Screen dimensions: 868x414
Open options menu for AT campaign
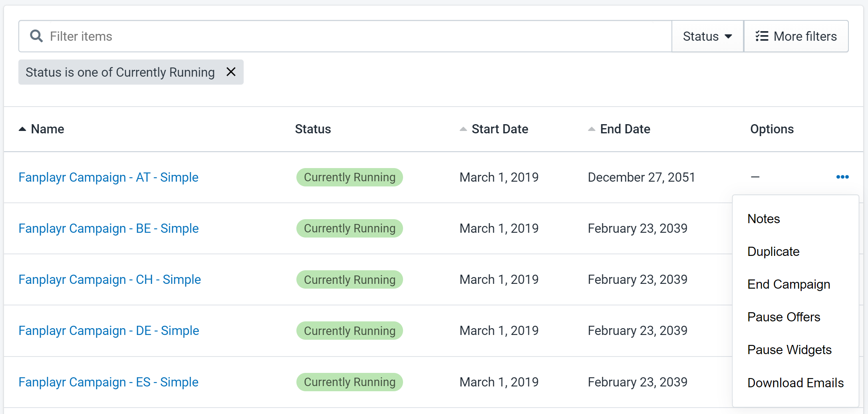coord(842,177)
